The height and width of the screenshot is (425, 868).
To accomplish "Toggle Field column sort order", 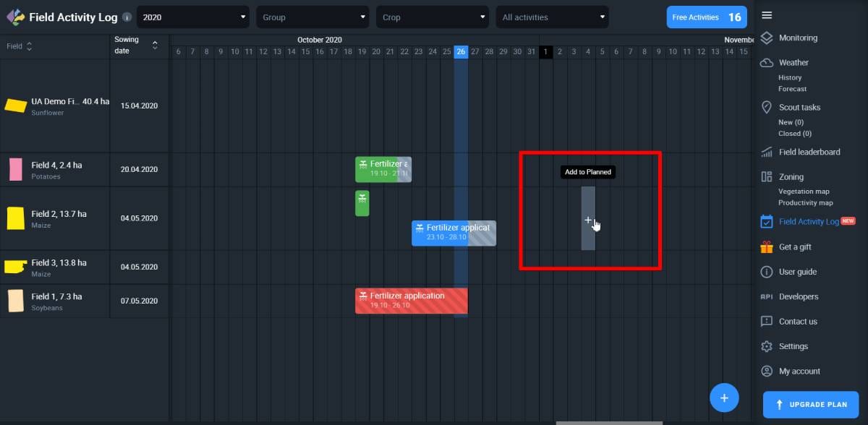I will click(29, 46).
